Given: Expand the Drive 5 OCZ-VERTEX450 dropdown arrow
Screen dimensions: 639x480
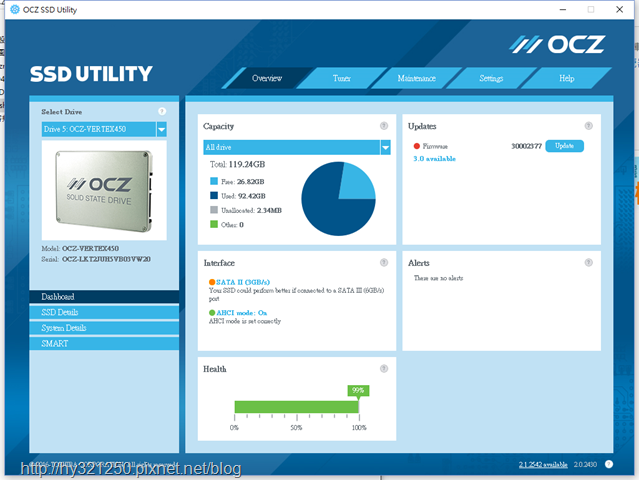Looking at the screenshot, I should click(161, 130).
